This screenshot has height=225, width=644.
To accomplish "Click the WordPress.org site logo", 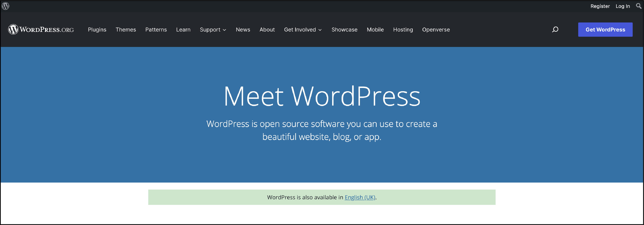I will pyautogui.click(x=41, y=29).
